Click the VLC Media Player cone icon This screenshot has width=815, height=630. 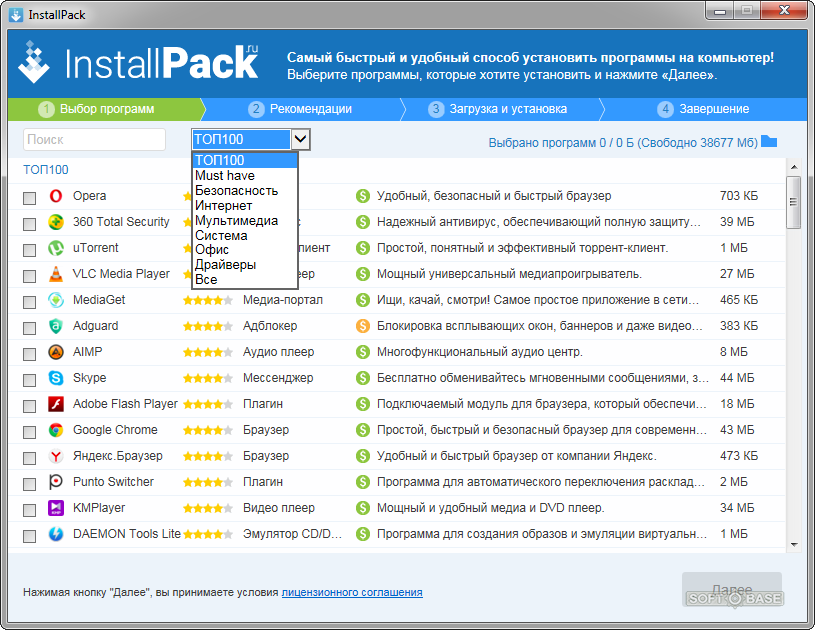(x=56, y=274)
